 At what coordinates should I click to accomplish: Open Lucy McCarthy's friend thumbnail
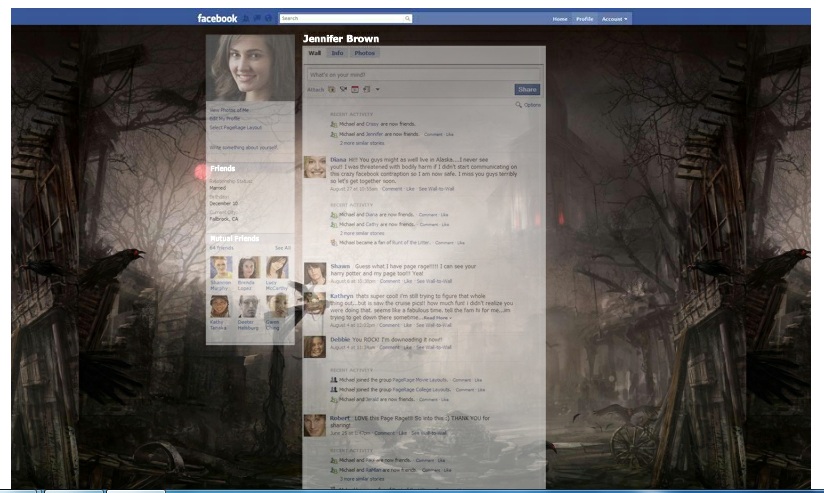(277, 268)
